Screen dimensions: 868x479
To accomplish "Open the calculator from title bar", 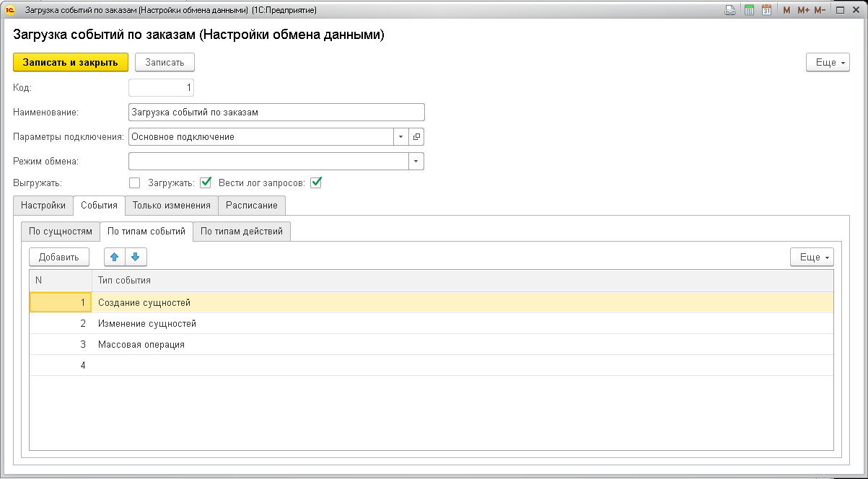I will [x=749, y=10].
